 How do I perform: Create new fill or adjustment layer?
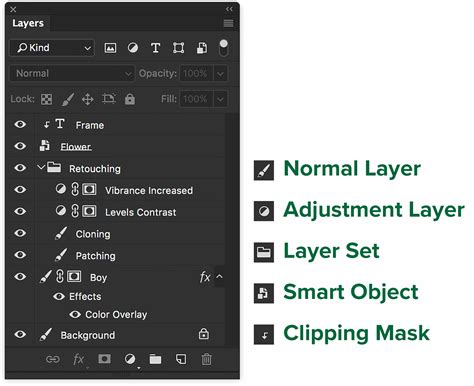point(130,359)
